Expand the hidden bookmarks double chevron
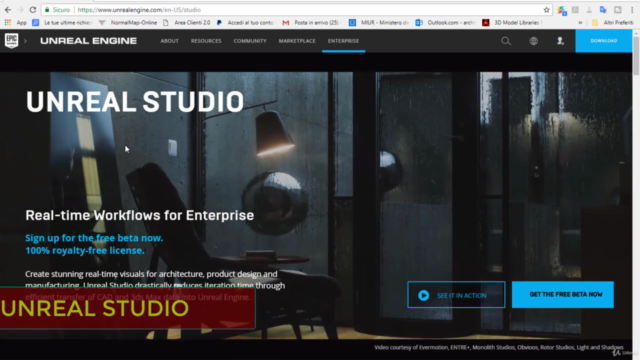Image resolution: width=640 pixels, height=360 pixels. point(580,23)
